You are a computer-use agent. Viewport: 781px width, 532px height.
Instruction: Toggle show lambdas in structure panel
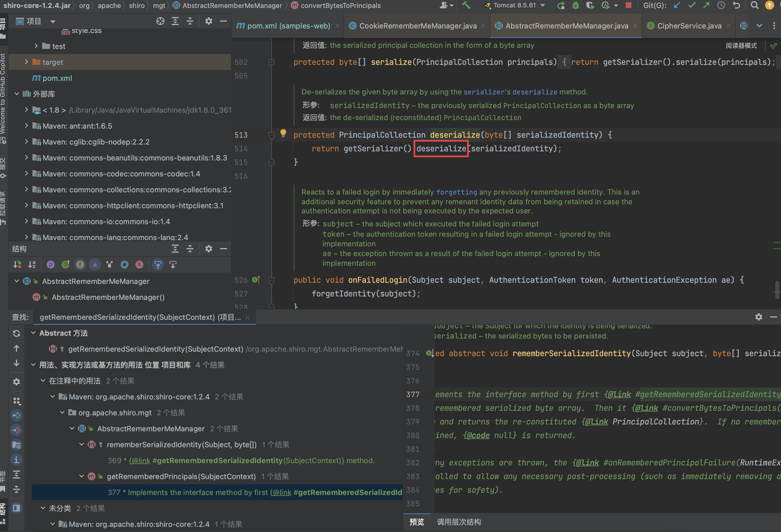coord(139,265)
